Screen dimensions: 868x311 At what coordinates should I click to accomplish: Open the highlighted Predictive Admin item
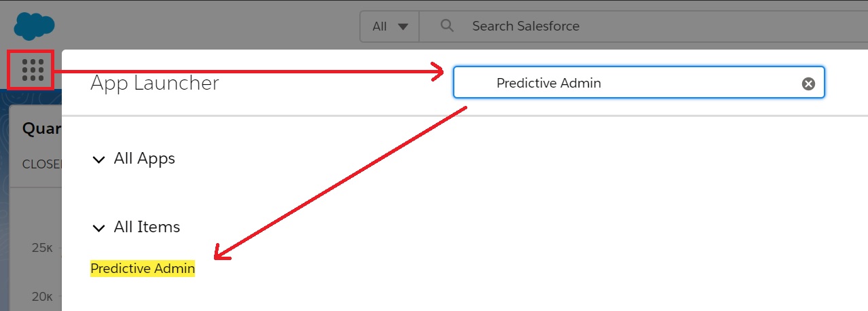point(143,269)
